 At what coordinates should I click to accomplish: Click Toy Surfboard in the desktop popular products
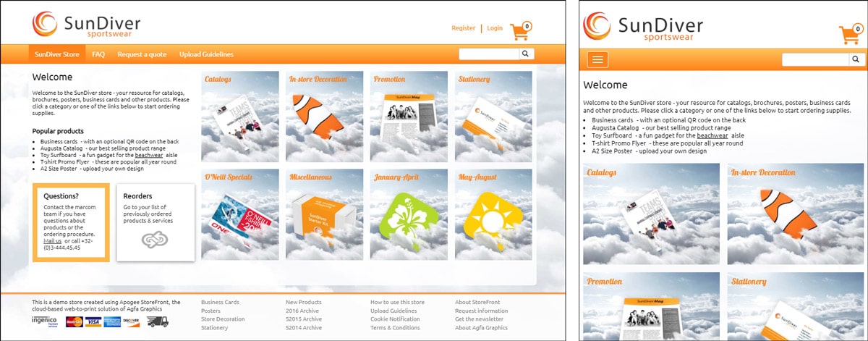coord(59,155)
